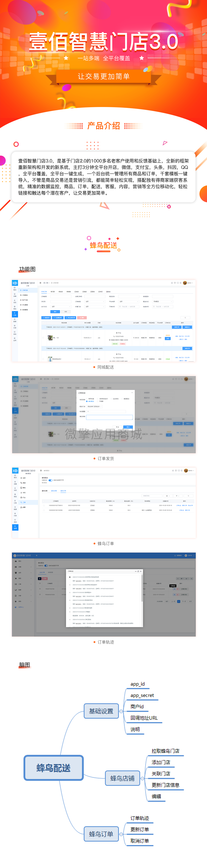The image size is (207, 868).
Task: Check the row checkbox for order 150000001981190996
Action: point(44,510)
